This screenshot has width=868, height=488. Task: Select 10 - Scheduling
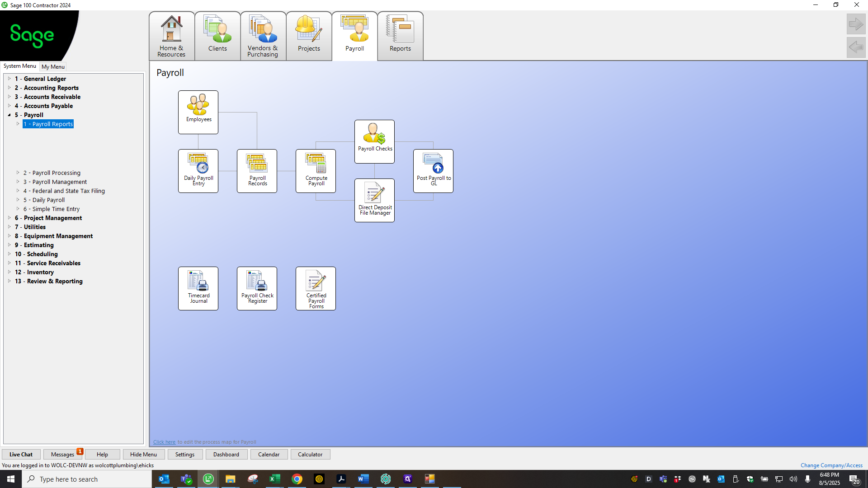[x=36, y=254]
